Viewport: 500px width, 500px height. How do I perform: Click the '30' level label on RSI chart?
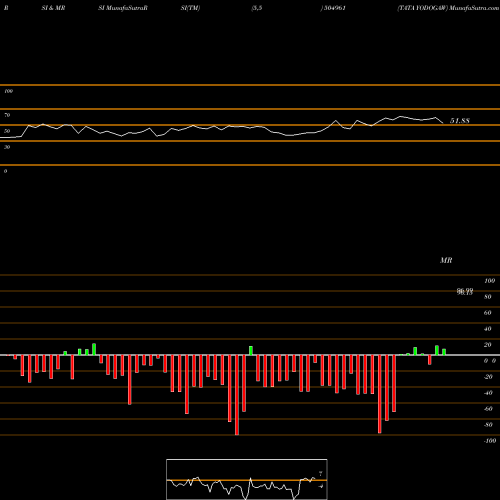point(7,147)
